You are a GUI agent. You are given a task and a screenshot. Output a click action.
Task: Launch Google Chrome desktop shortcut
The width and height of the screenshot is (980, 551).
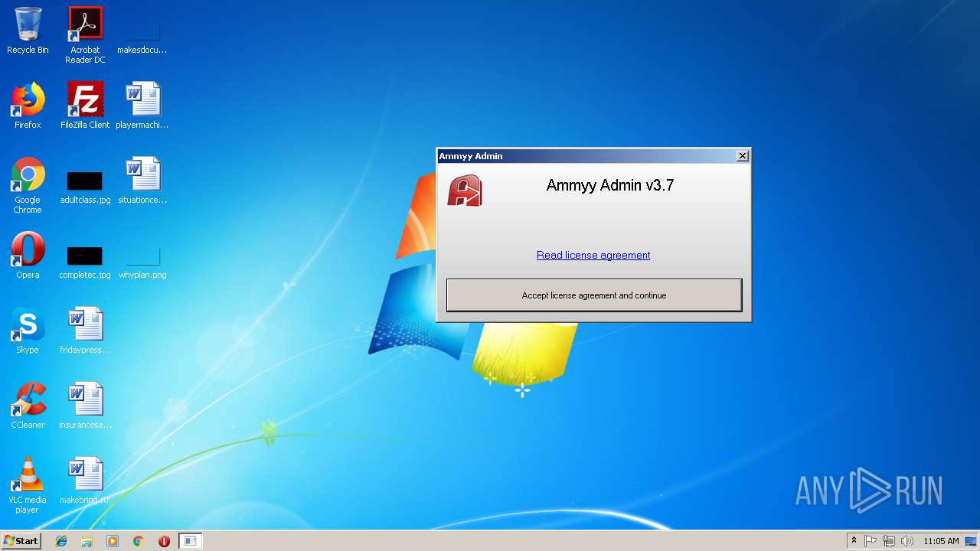[28, 185]
